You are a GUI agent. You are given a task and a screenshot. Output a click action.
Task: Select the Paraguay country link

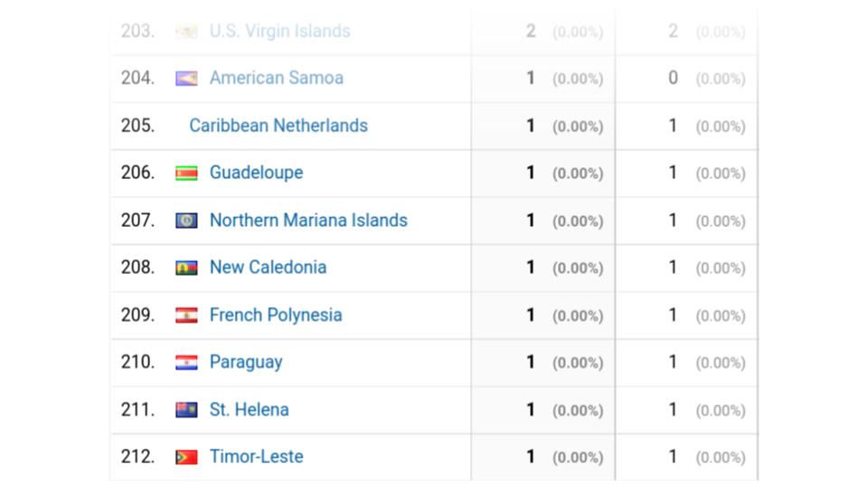pos(246,362)
